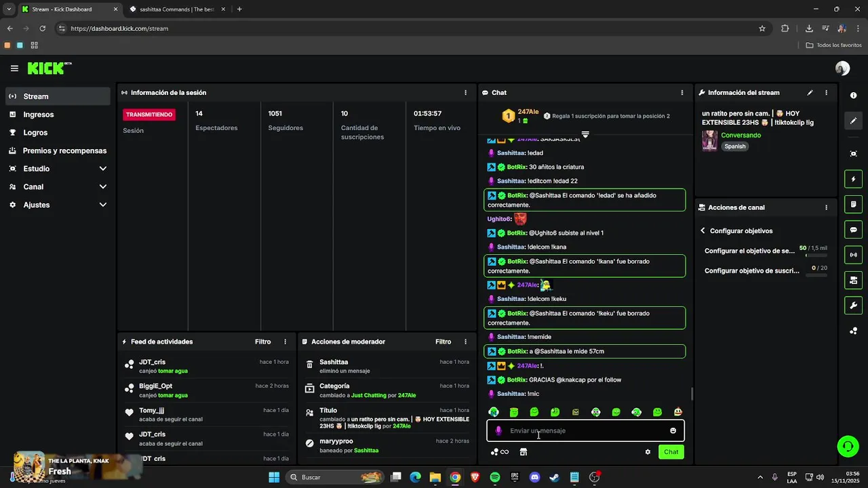868x488 pixels.
Task: Open Logros in the sidebar
Action: [58, 133]
